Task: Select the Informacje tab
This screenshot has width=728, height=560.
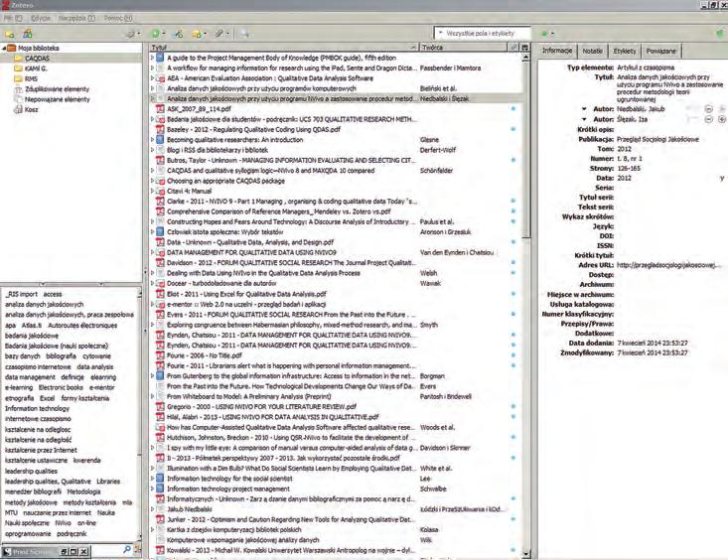Action: point(557,51)
